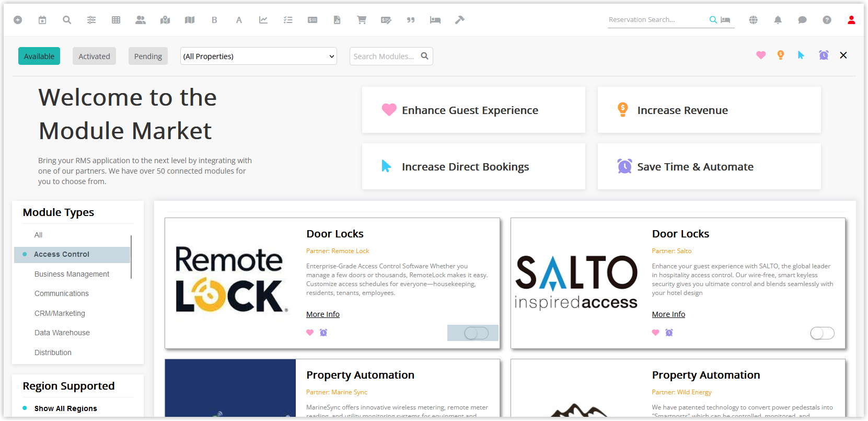
Task: Click the Increase Direct Bookings card
Action: [473, 166]
